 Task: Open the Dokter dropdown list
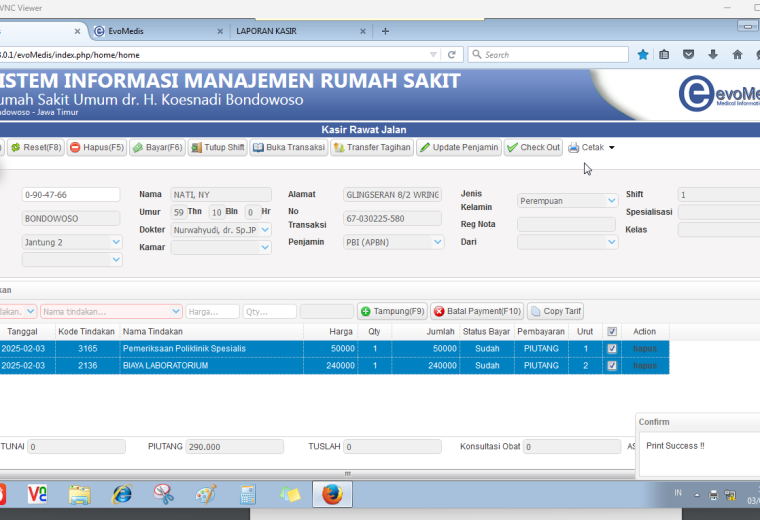(265, 230)
